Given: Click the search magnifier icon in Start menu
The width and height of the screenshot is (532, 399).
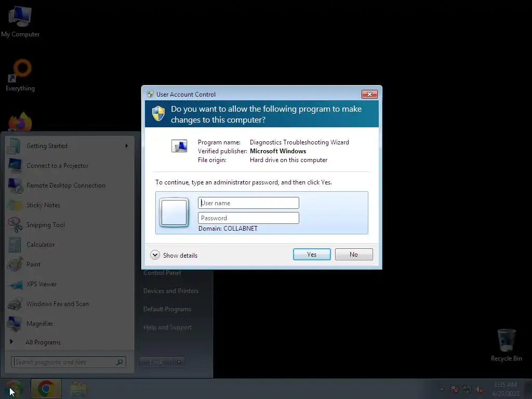Looking at the screenshot, I should tap(120, 362).
